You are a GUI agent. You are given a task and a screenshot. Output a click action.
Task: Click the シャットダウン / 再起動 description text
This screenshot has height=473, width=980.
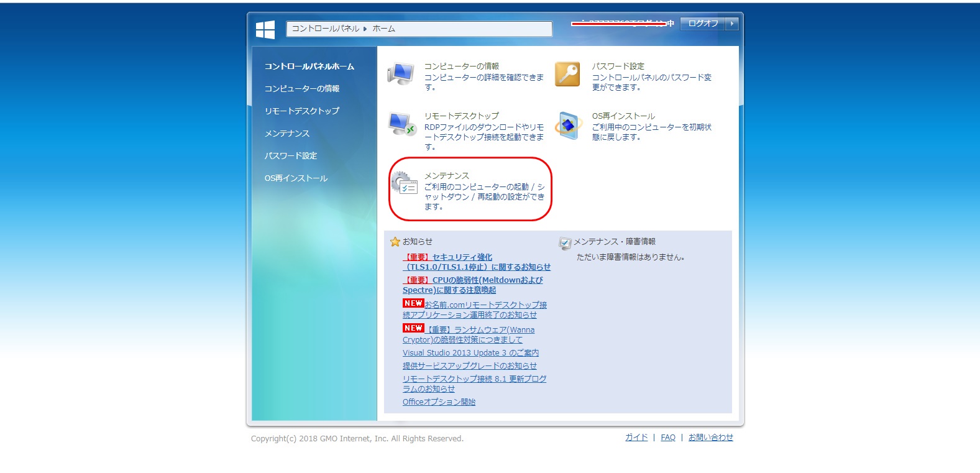pyautogui.click(x=485, y=196)
